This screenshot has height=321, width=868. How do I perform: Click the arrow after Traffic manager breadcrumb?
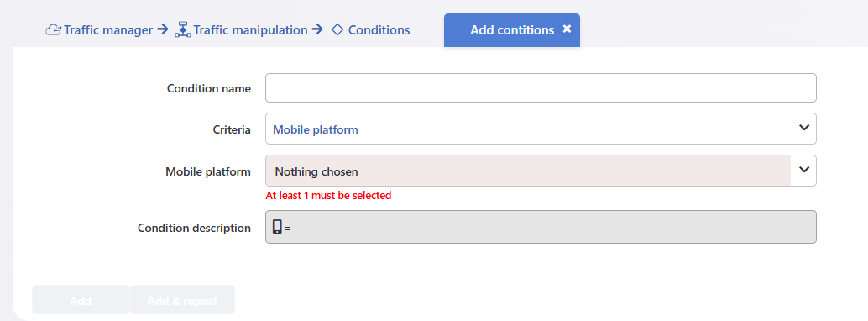[x=162, y=29]
